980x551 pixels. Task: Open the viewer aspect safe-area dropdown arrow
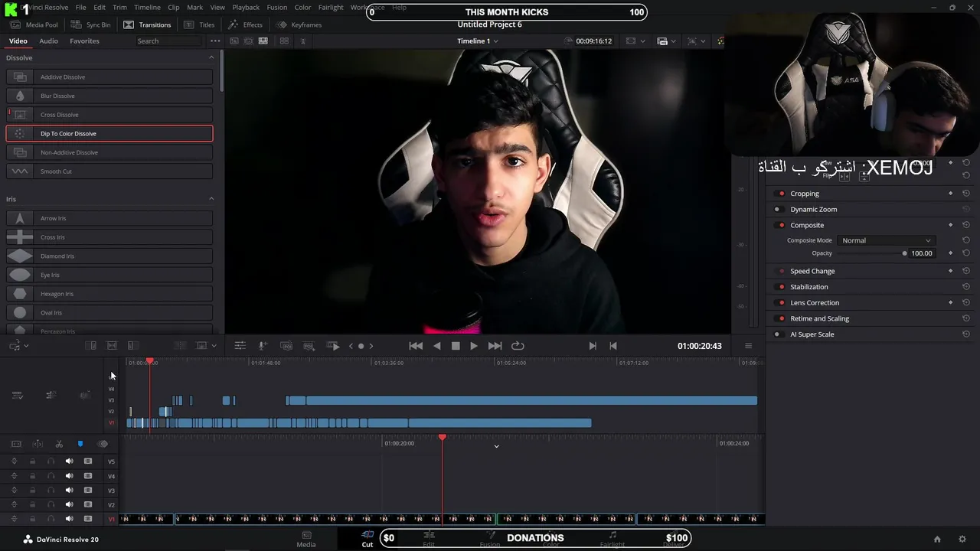click(x=643, y=41)
